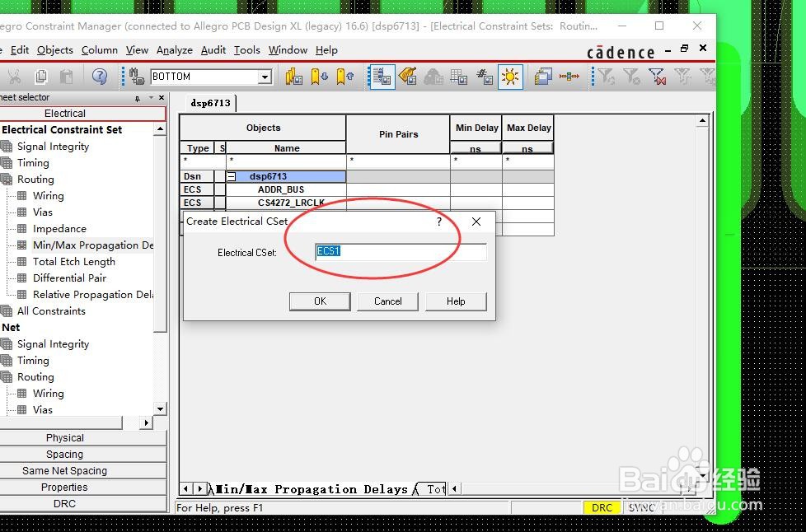The height and width of the screenshot is (532, 806).
Task: Select Differential Pair worksheet
Action: click(69, 278)
